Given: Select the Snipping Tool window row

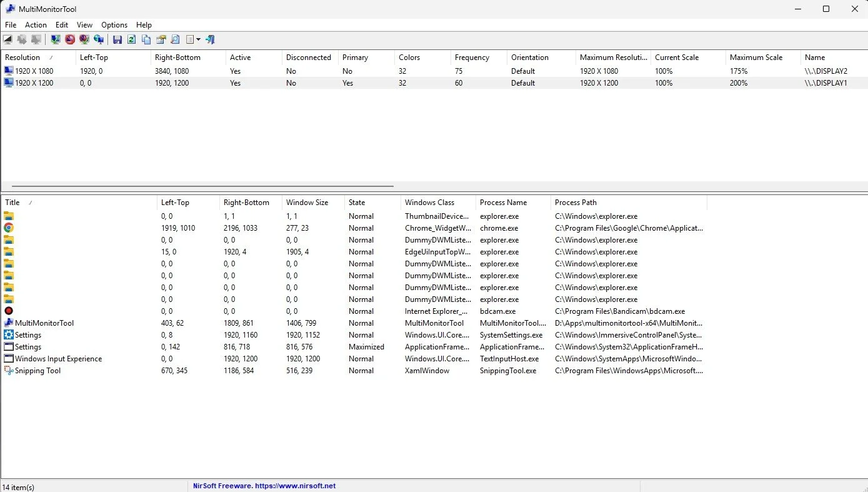Looking at the screenshot, I should pos(39,370).
